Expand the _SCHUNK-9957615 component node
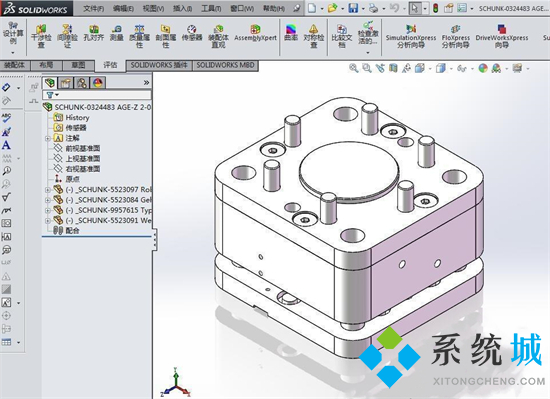This screenshot has height=399, width=550. pyautogui.click(x=48, y=211)
